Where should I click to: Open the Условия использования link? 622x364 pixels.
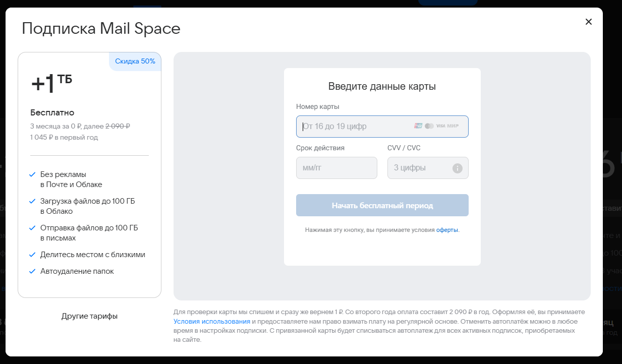pyautogui.click(x=212, y=321)
